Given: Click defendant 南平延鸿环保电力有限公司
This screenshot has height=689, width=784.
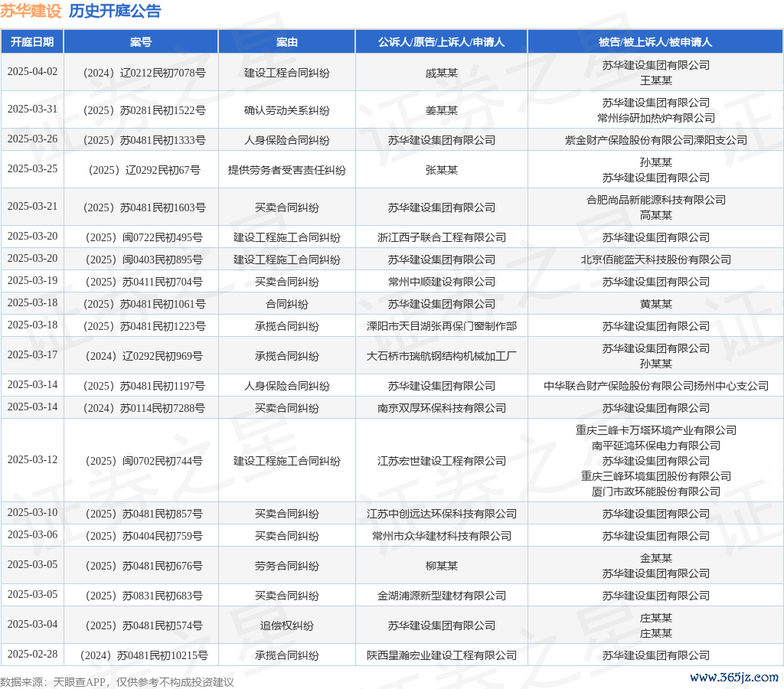Looking at the screenshot, I should [x=656, y=446].
